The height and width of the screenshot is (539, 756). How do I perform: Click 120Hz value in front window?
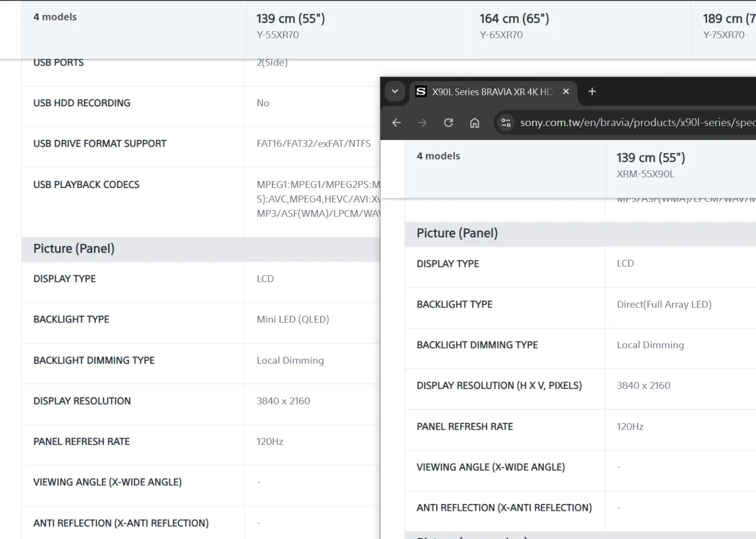(x=630, y=427)
